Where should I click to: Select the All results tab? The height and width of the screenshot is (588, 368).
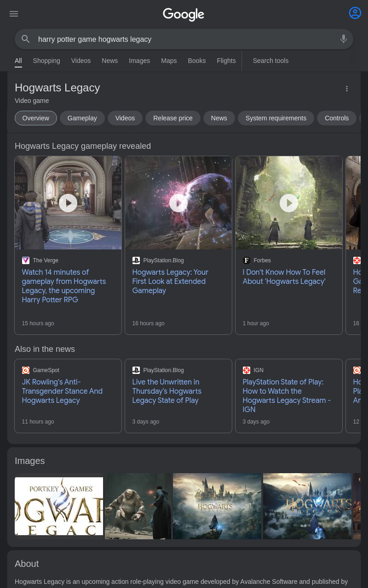18,61
